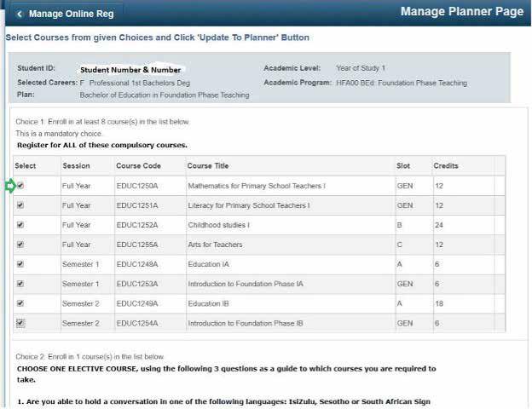
Task: Click the EDUC1250A course code
Action: [x=137, y=186]
